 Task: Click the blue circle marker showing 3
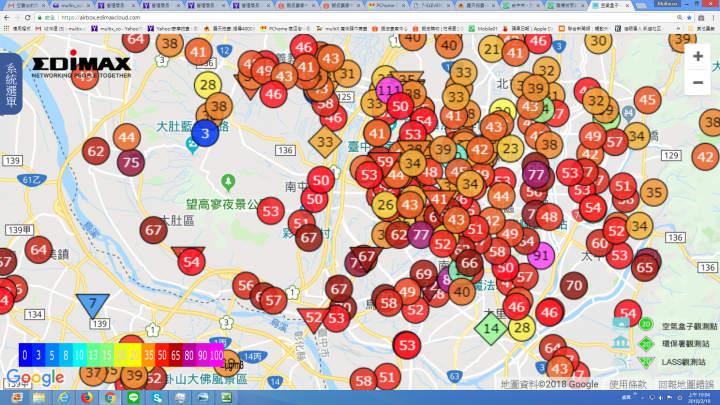click(x=205, y=133)
